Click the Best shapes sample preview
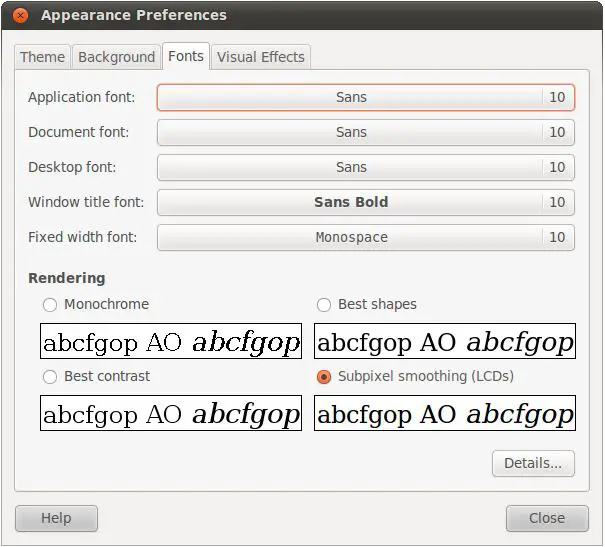The height and width of the screenshot is (547, 605). [x=445, y=341]
